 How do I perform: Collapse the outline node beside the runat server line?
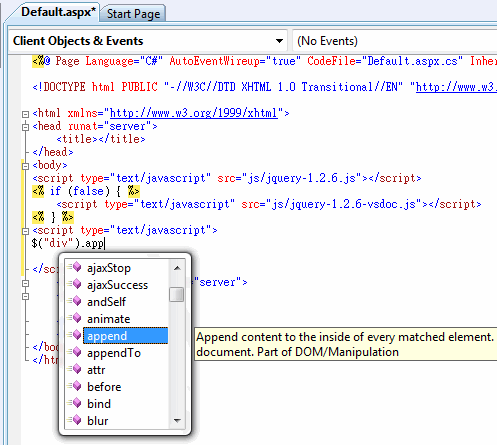click(25, 283)
